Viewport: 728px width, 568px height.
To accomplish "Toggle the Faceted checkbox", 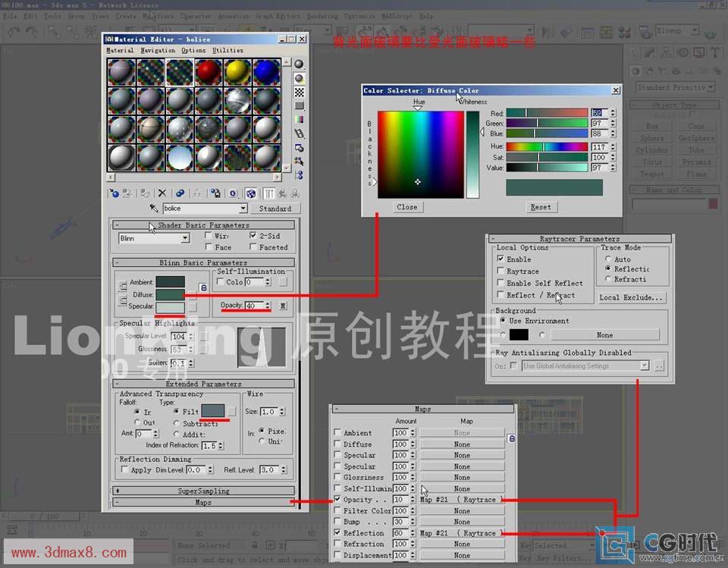I will (253, 247).
